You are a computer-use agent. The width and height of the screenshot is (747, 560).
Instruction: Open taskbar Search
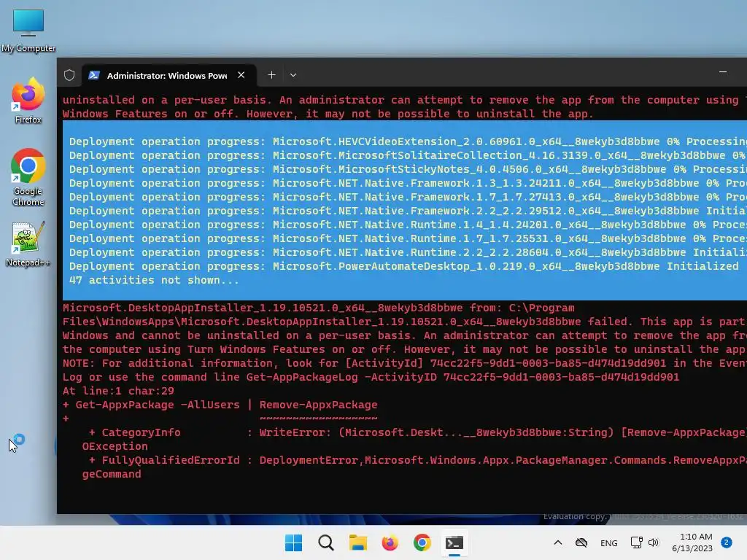tap(326, 542)
